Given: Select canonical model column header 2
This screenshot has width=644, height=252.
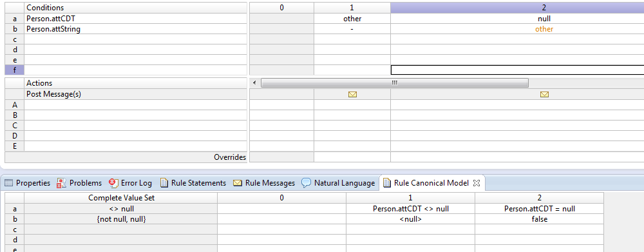Looking at the screenshot, I should tap(540, 198).
